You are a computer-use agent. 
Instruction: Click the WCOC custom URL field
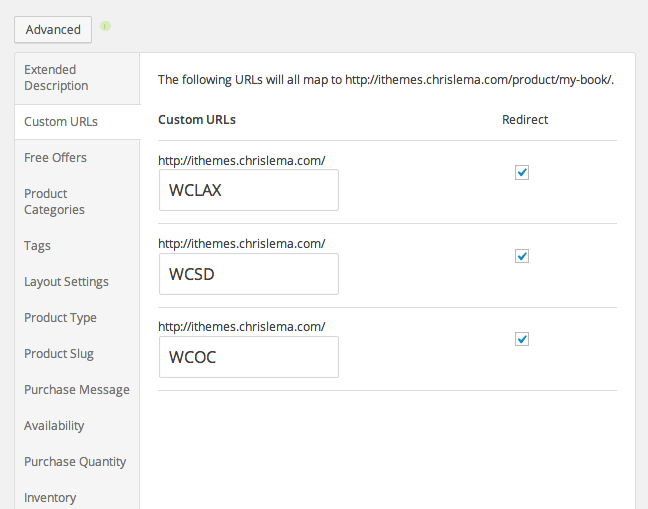click(248, 357)
